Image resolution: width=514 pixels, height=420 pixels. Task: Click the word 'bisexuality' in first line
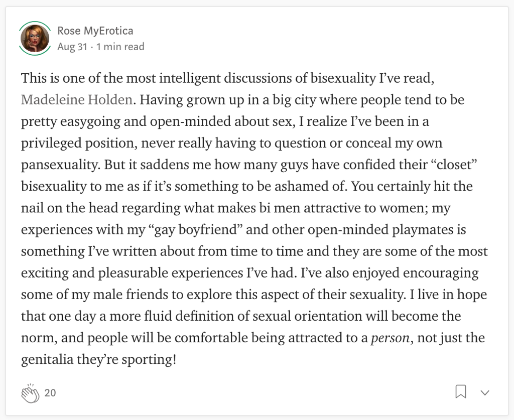click(343, 78)
